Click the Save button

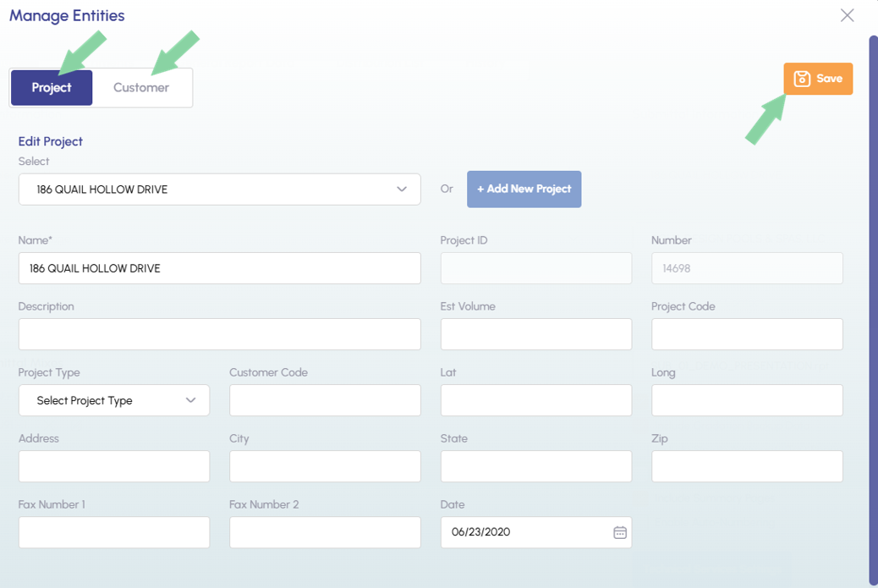pyautogui.click(x=817, y=79)
